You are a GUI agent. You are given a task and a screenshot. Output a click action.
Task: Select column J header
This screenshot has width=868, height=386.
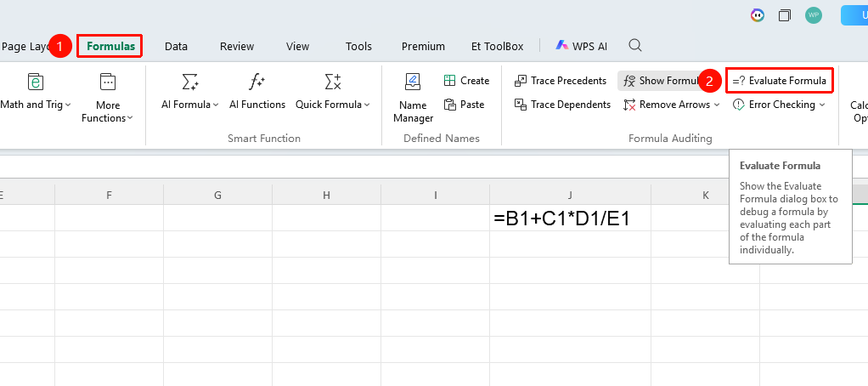click(570, 195)
